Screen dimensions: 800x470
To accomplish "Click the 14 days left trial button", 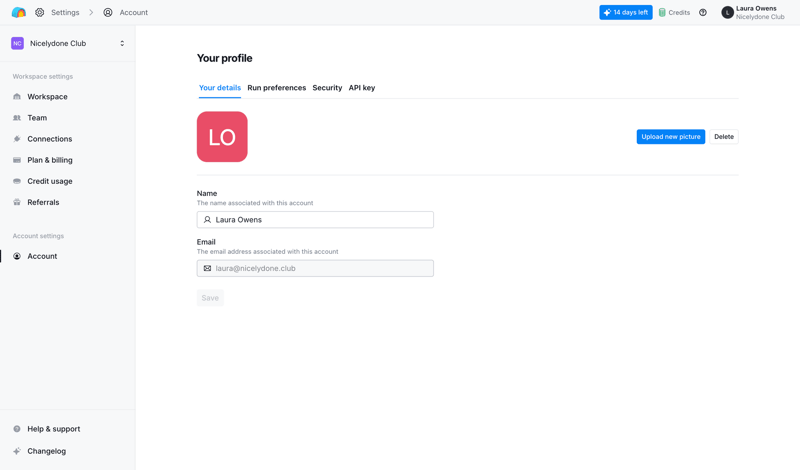I will point(626,12).
